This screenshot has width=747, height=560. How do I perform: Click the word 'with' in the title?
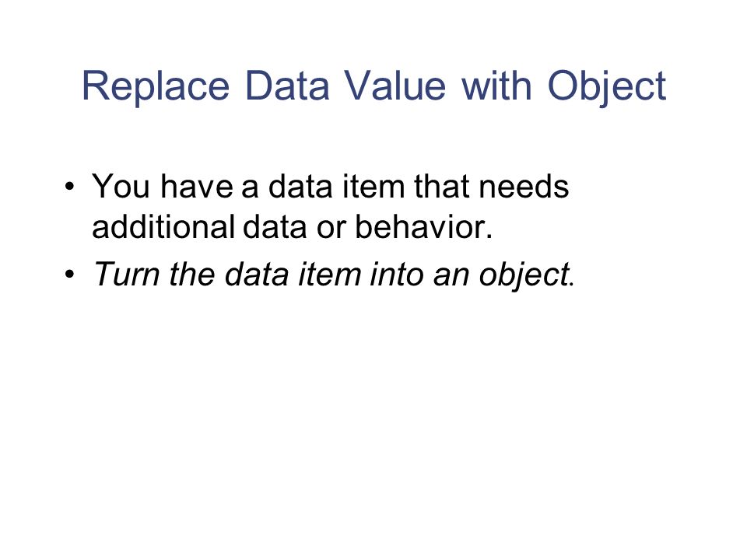pyautogui.click(x=496, y=86)
